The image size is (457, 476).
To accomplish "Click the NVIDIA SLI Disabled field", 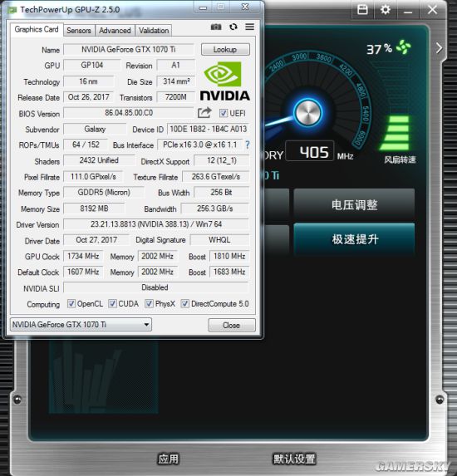I will click(x=156, y=287).
